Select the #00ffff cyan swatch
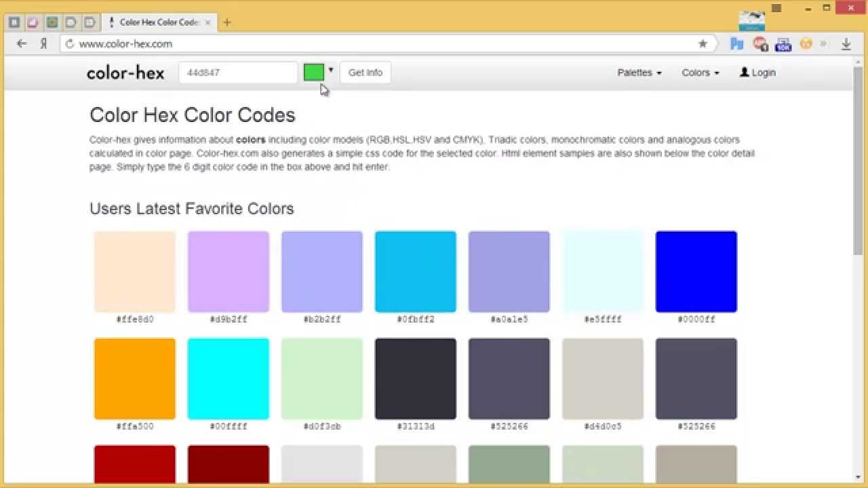Viewport: 868px width, 488px height. tap(229, 379)
